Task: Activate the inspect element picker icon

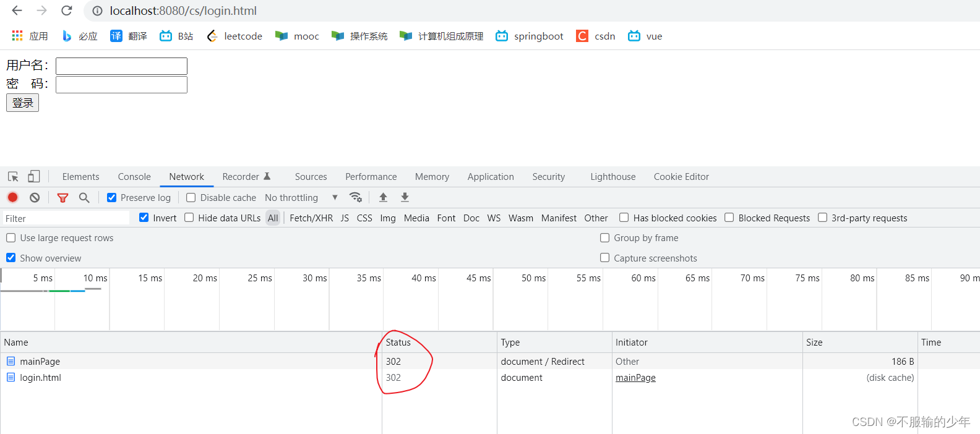Action: (13, 177)
